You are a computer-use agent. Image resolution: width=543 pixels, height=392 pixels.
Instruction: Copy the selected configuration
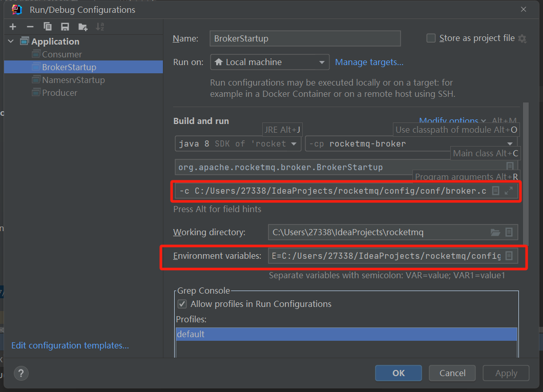48,27
